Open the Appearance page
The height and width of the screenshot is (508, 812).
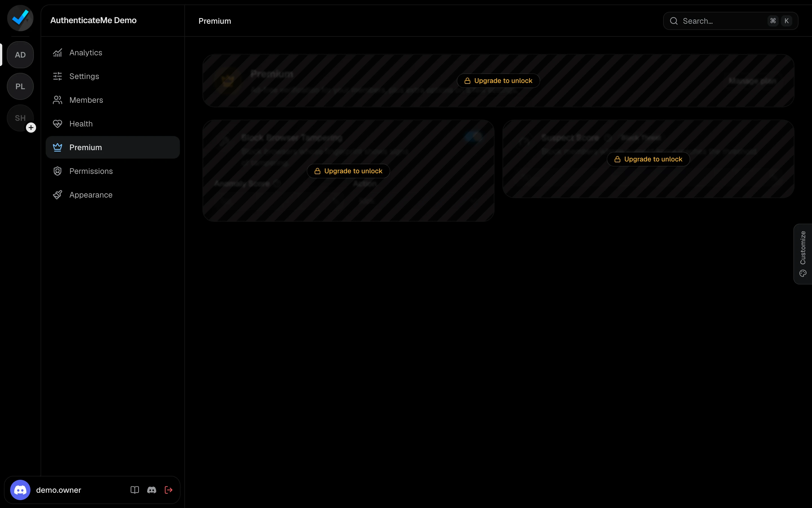[113, 195]
